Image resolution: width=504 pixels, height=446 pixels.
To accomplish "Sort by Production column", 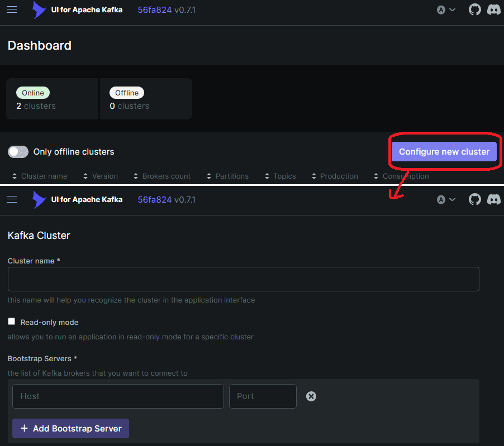I will tap(335, 176).
